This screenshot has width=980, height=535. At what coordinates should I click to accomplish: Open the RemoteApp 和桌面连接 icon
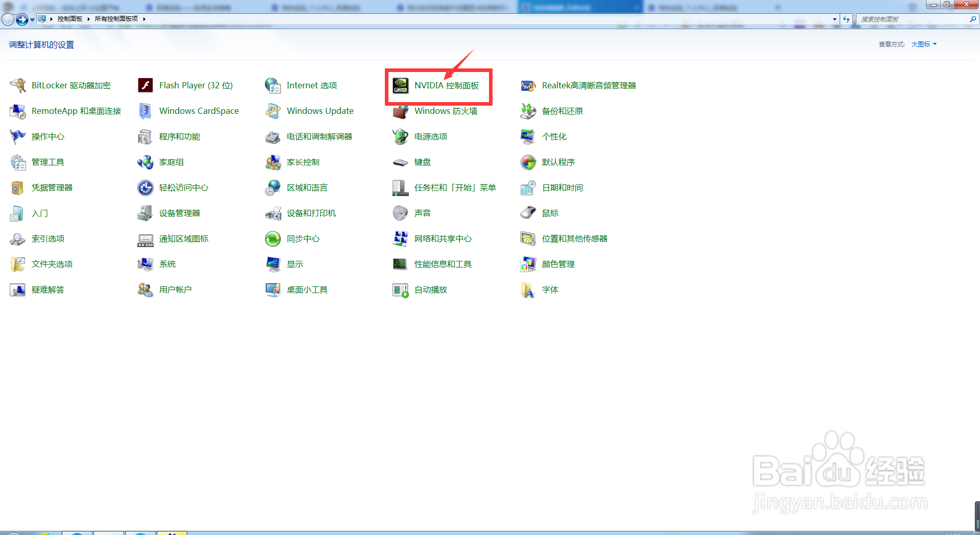coord(18,111)
